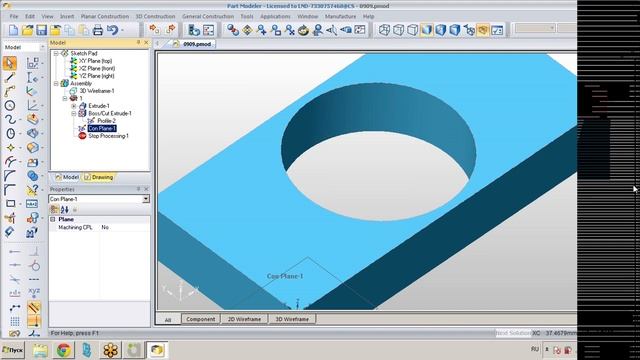Select the 0909.pmod document tab

point(193,44)
